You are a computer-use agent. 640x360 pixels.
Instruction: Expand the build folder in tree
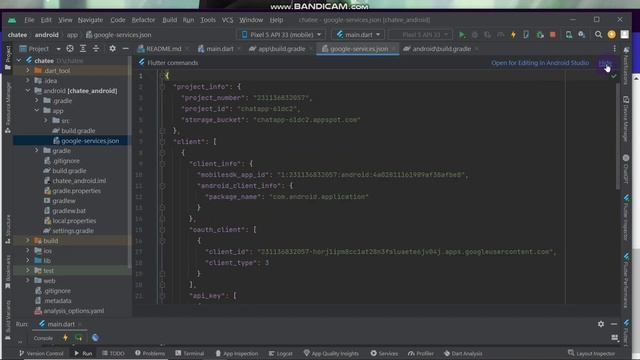click(28, 240)
